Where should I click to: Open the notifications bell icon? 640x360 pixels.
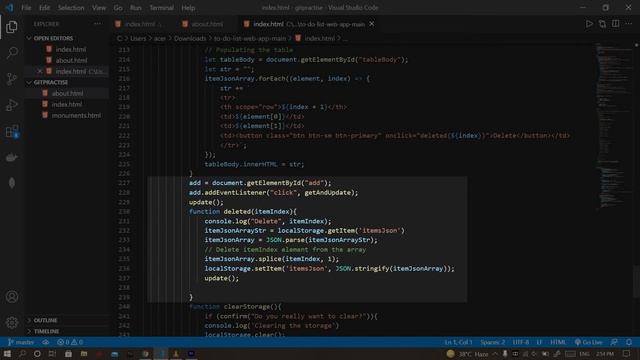pos(629,342)
